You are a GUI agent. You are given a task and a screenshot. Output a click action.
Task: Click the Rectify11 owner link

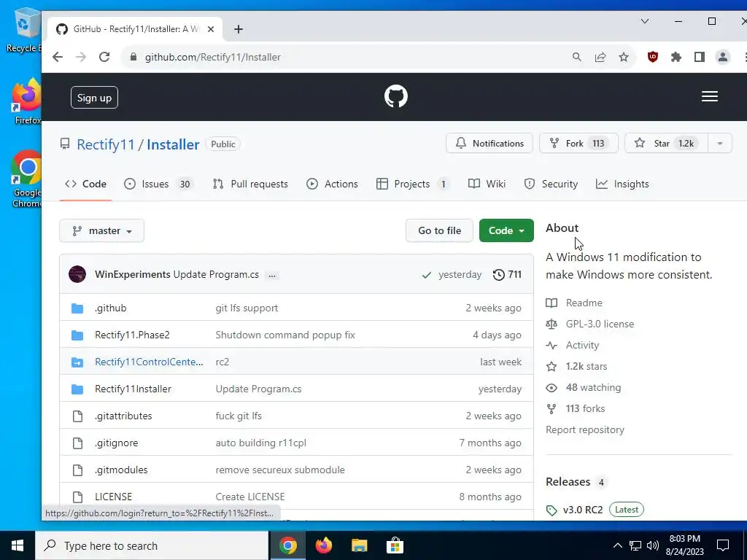point(106,144)
